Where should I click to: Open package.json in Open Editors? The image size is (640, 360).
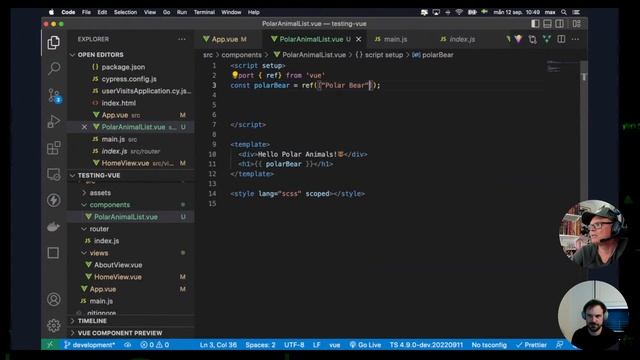(x=123, y=67)
